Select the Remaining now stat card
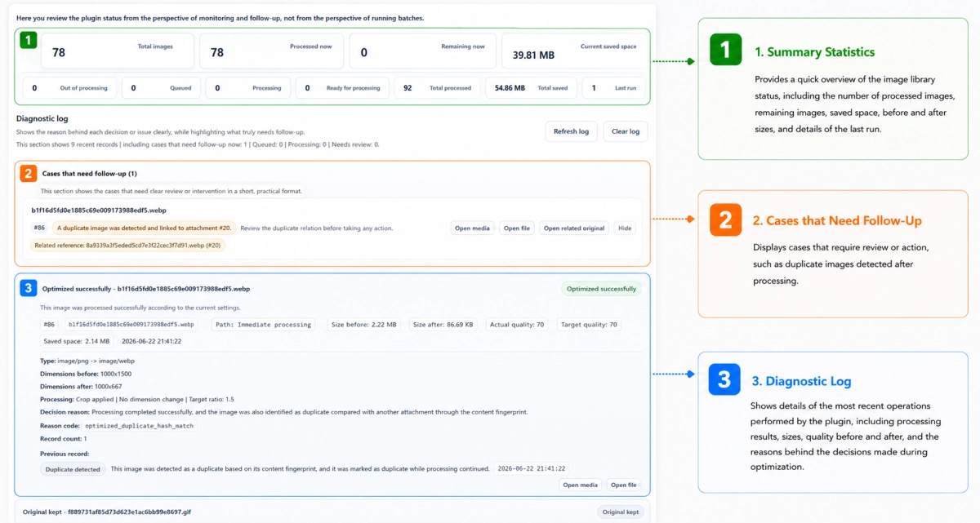 [x=423, y=51]
